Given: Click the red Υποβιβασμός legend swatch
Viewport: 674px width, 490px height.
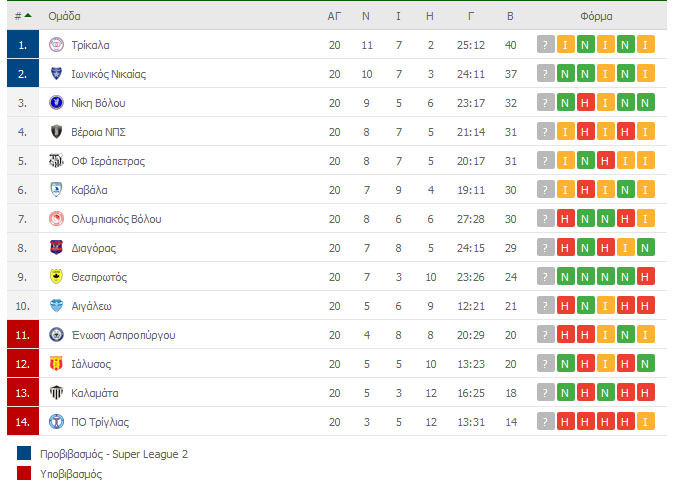Looking at the screenshot, I should pos(24,473).
